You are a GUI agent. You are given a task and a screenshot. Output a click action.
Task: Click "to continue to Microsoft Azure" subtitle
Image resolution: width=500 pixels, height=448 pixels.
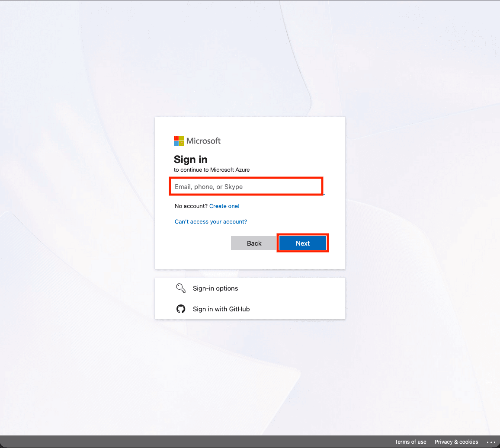[212, 170]
